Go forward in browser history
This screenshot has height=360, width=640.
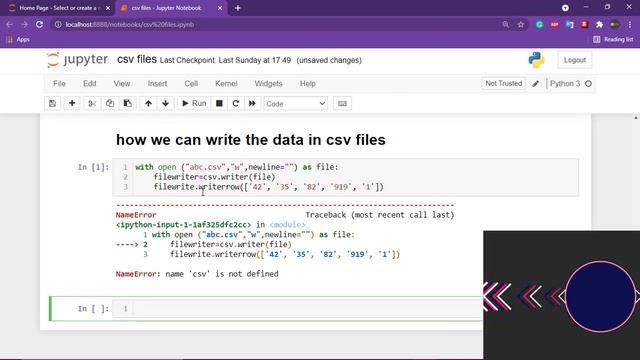(x=24, y=24)
